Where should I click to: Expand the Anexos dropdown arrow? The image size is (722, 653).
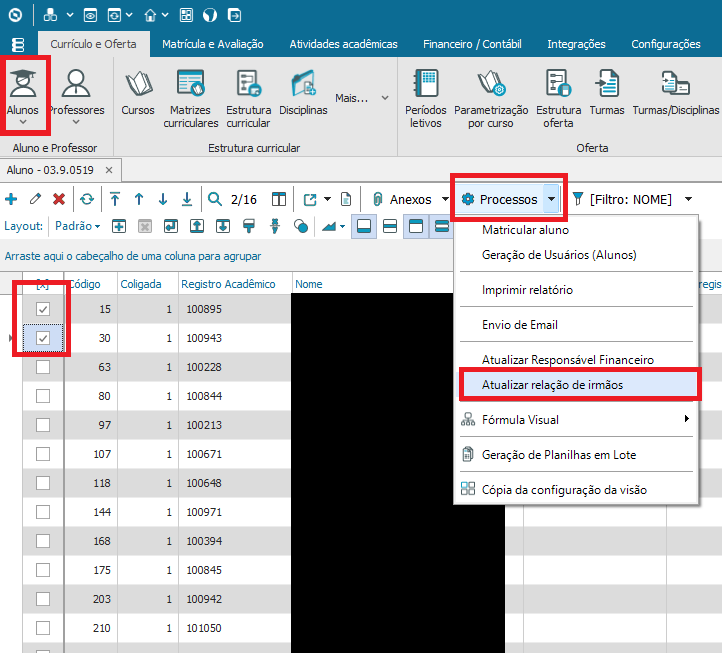445,199
